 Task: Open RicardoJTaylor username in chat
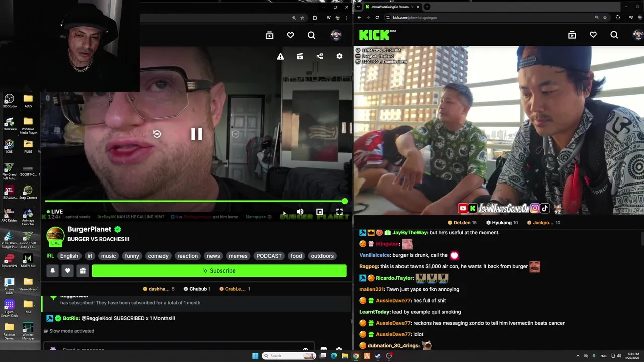click(x=394, y=278)
